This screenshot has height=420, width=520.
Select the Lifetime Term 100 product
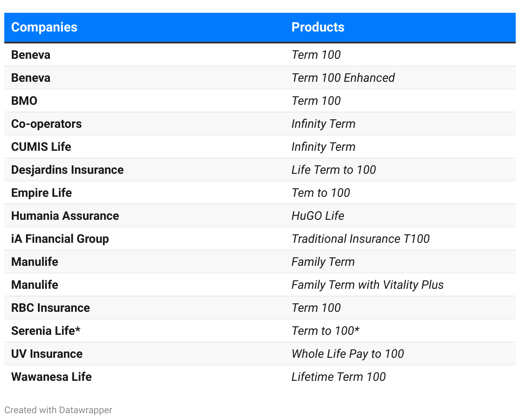338,377
